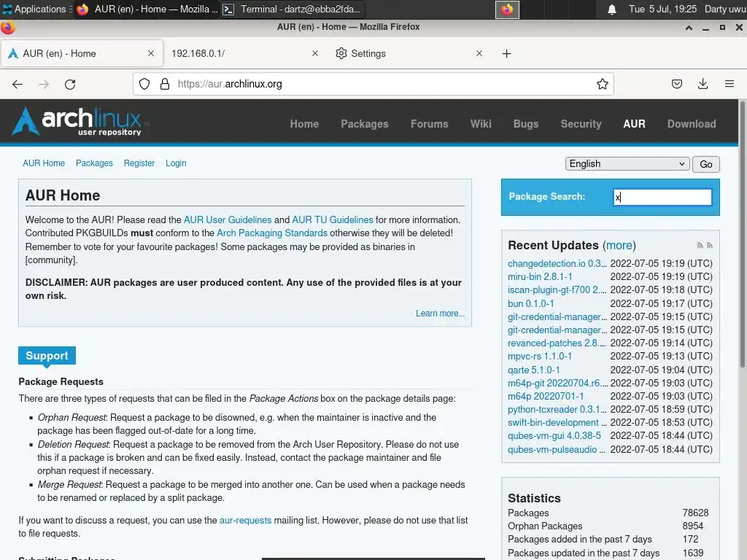Click the Packages count 78628
747x560 pixels.
coord(695,513)
